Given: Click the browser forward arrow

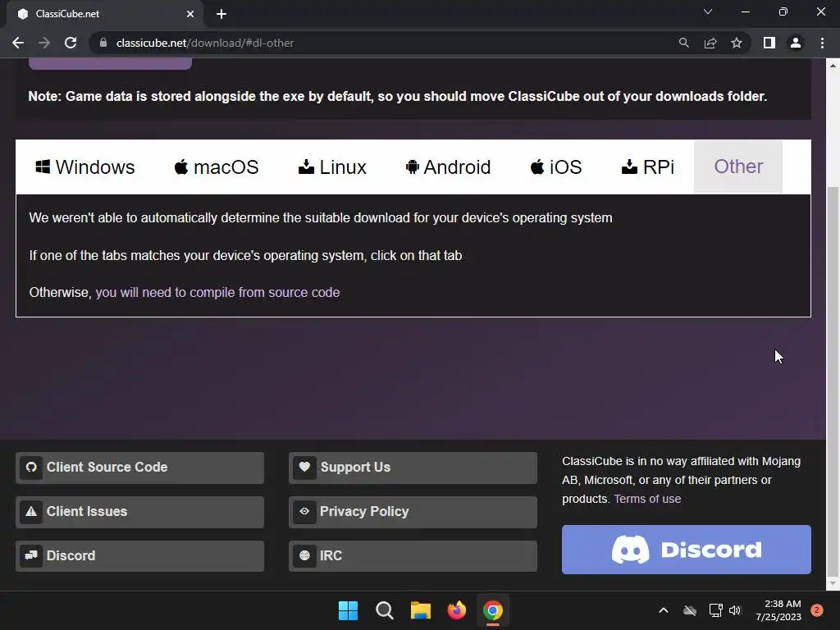Looking at the screenshot, I should click(x=44, y=43).
